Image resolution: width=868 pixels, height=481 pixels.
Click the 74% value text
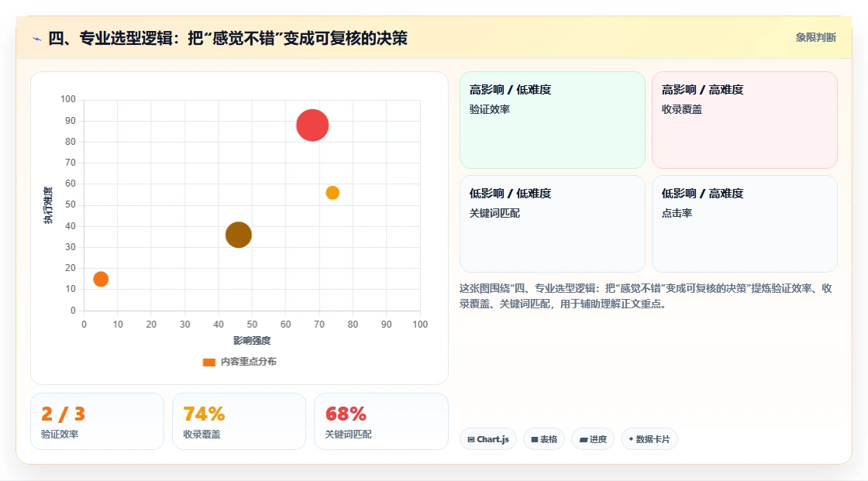click(x=204, y=414)
